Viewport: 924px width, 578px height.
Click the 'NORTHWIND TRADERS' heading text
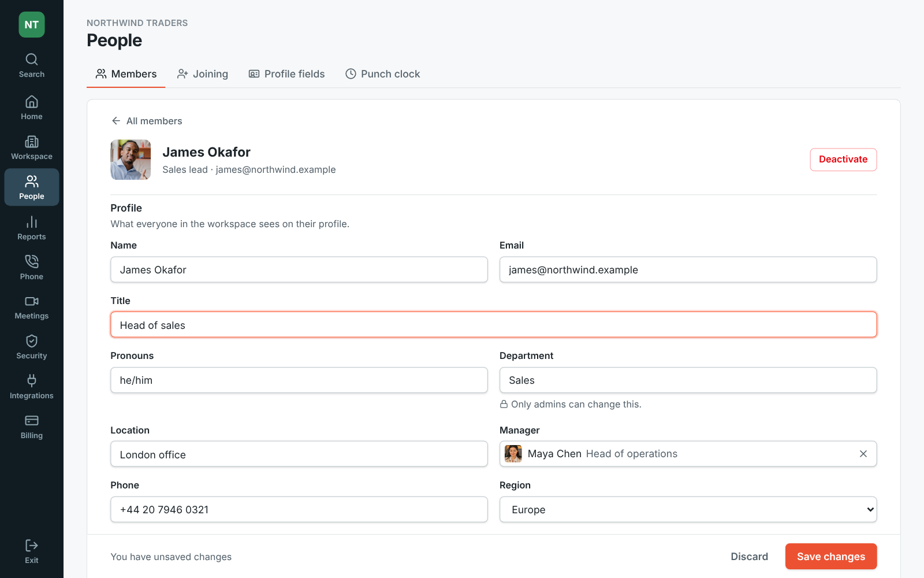pyautogui.click(x=137, y=23)
